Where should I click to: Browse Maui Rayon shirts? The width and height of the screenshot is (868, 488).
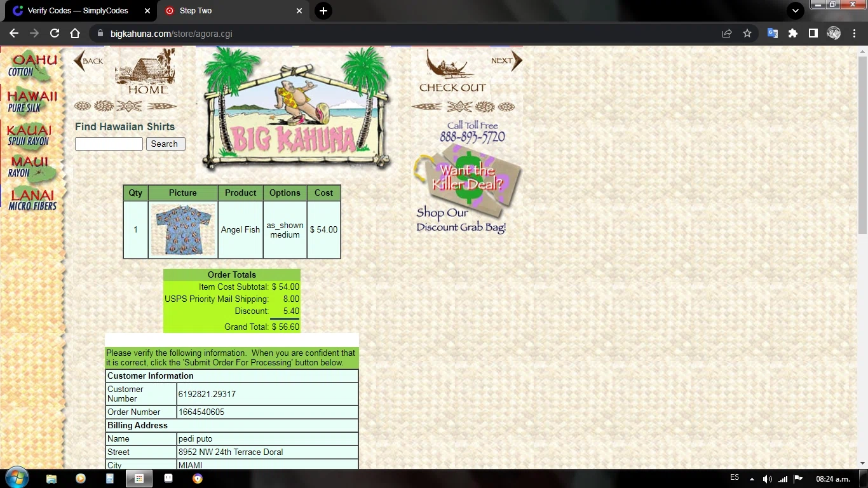(x=31, y=168)
